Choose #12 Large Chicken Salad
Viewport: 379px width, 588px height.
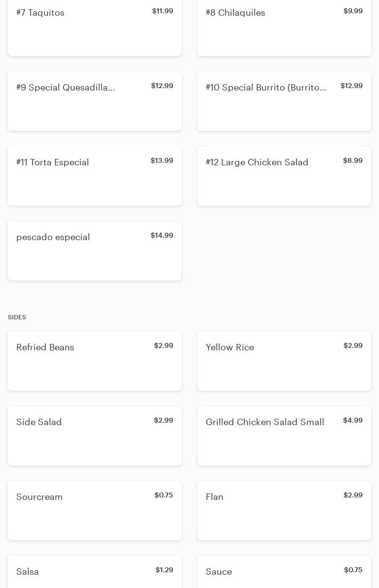284,176
